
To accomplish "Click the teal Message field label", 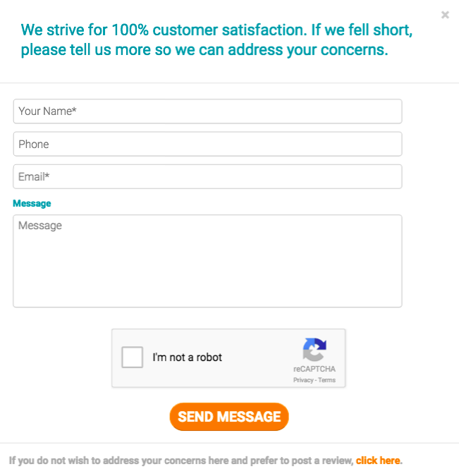I will [x=32, y=203].
